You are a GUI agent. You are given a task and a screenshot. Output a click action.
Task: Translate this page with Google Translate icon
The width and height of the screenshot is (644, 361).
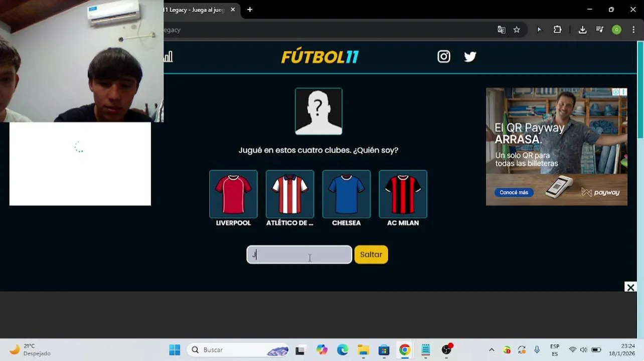[x=501, y=30]
